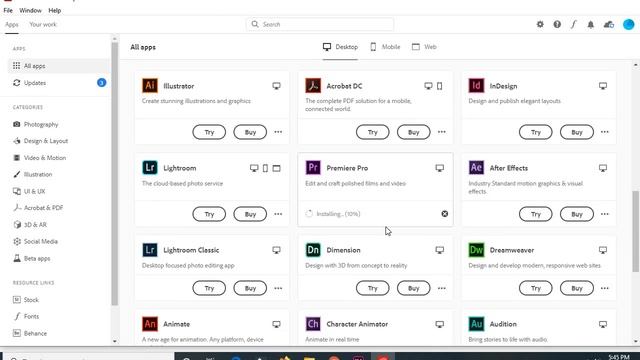This screenshot has width=640, height=360.
Task: Open the Window menu
Action: click(30, 10)
